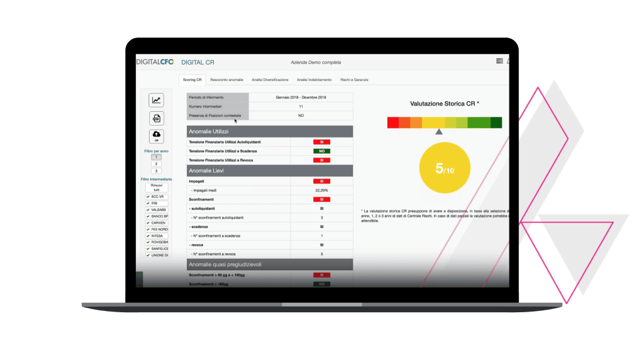Click the Filtro Intermediario label
The height and width of the screenshot is (338, 644).
156,179
